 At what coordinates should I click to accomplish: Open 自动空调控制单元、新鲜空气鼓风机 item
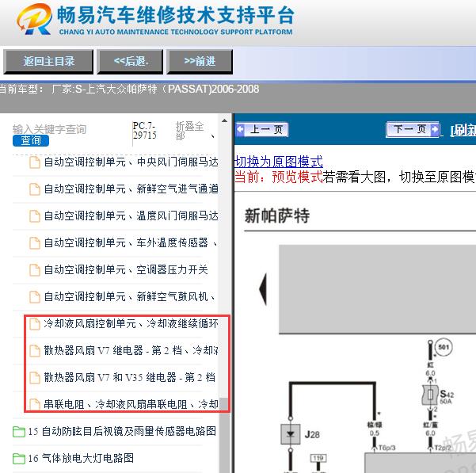tap(130, 296)
